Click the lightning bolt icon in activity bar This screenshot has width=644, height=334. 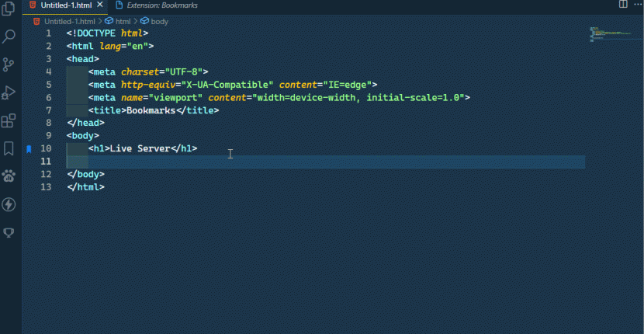pos(9,204)
